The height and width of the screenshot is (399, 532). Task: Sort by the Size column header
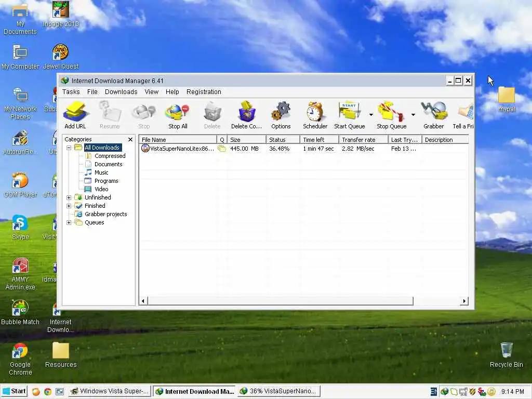click(x=247, y=140)
